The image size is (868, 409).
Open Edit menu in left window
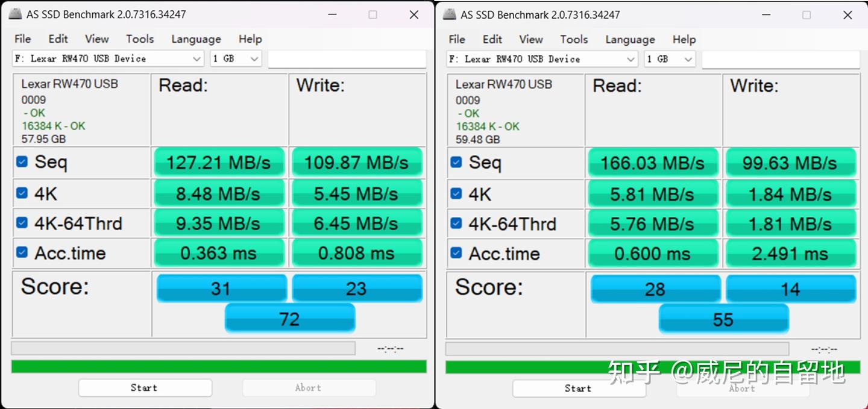[58, 39]
